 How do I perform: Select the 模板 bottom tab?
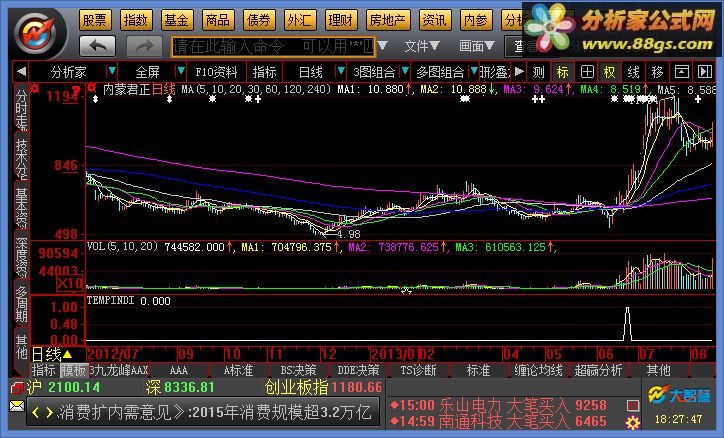(x=73, y=370)
